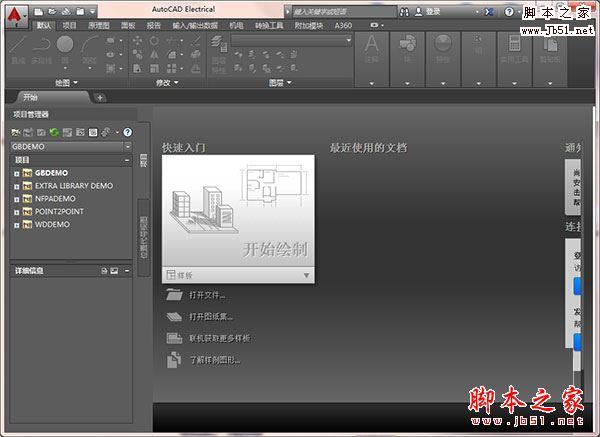Image resolution: width=600 pixels, height=437 pixels.
Task: Click the title bar help question icon
Action: [x=509, y=12]
